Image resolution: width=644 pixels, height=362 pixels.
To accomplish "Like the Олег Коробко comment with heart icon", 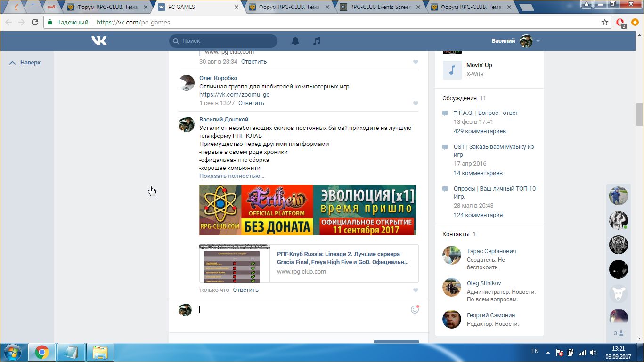I will [416, 103].
